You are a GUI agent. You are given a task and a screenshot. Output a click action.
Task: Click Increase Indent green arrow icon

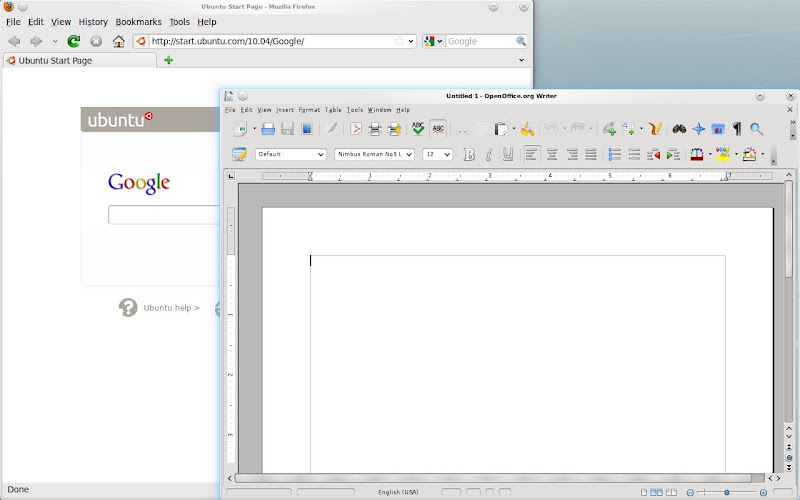(x=673, y=154)
